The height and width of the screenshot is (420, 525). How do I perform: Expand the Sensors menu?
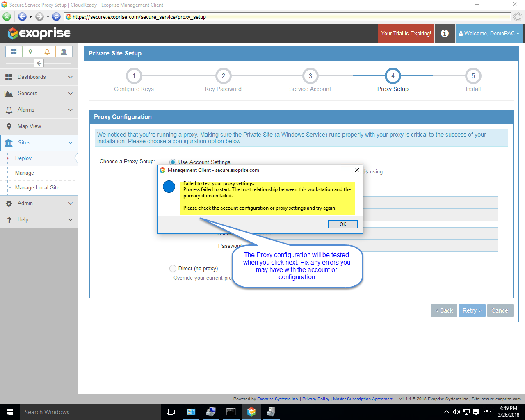(39, 94)
